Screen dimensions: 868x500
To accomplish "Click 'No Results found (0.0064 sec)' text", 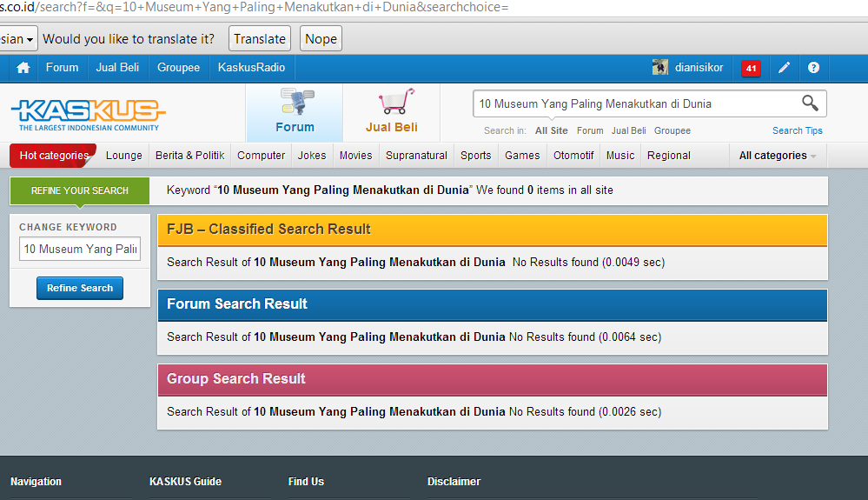I will point(585,337).
